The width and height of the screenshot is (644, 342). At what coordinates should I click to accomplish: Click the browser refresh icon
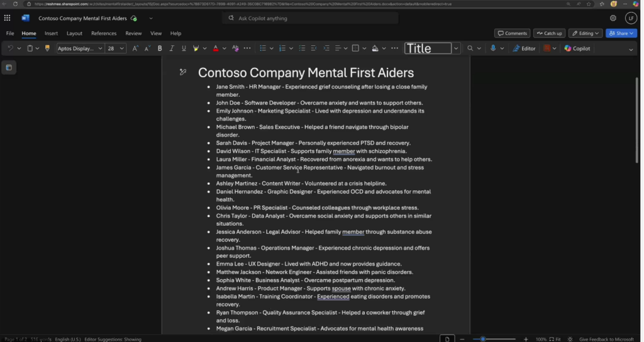pyautogui.click(x=15, y=4)
